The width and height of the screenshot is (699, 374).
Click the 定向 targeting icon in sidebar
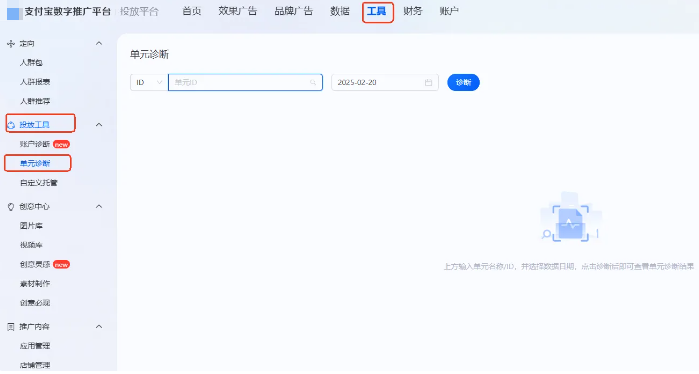[11, 44]
